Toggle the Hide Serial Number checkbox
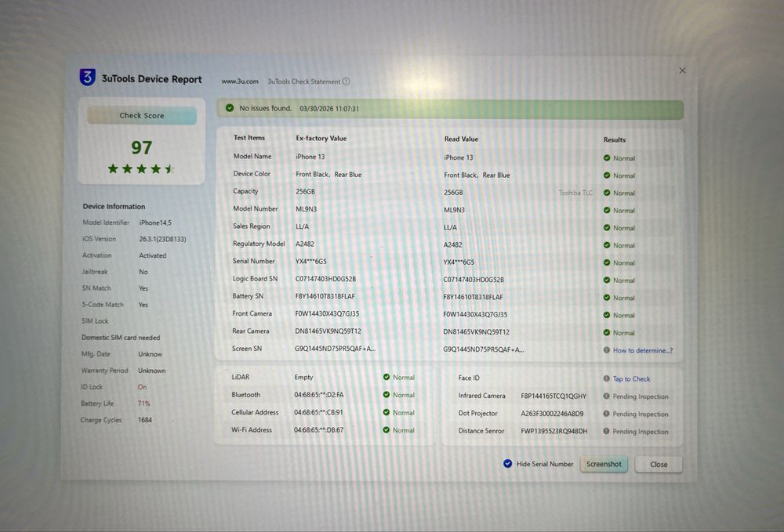This screenshot has width=784, height=532. [507, 464]
